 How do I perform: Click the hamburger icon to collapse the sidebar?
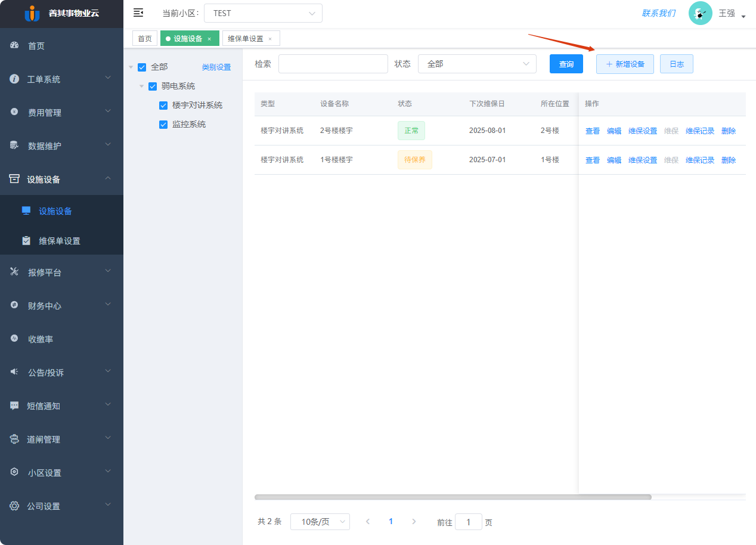click(x=138, y=13)
